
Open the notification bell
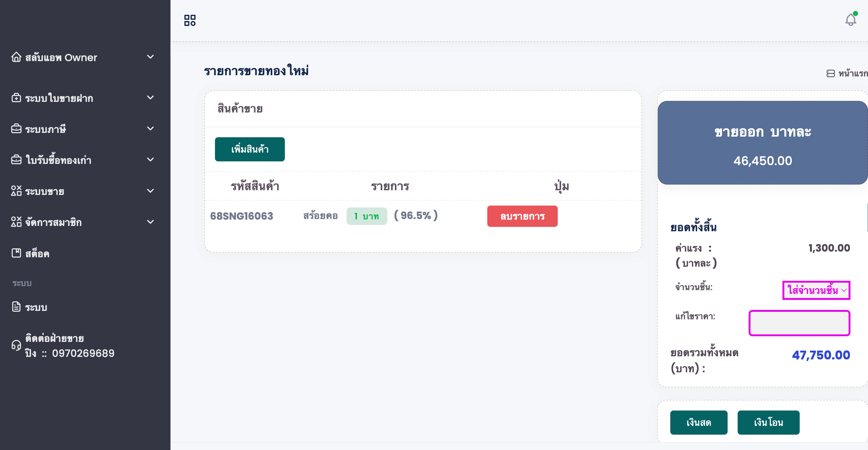pos(850,20)
